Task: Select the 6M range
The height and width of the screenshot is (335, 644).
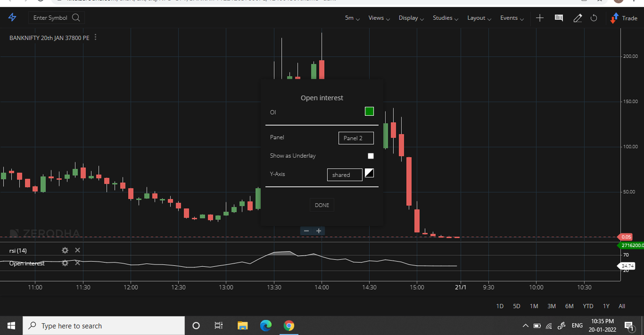Action: [569, 306]
